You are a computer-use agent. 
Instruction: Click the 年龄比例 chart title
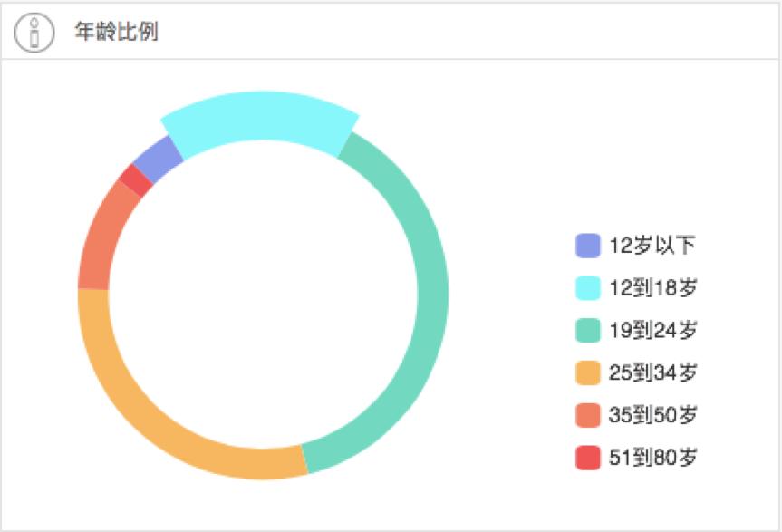point(116,32)
